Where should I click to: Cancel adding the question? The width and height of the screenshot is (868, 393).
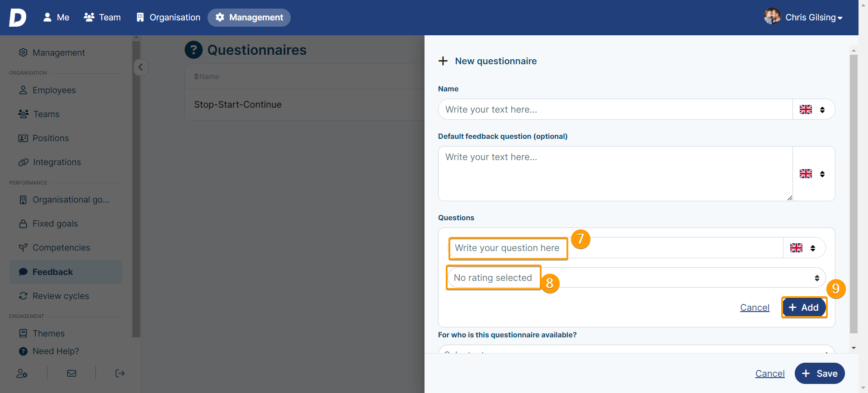[x=755, y=308]
